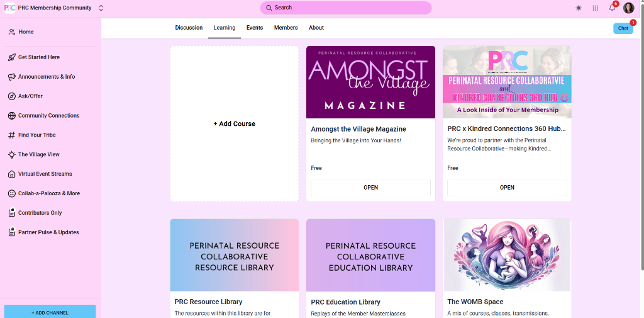The height and width of the screenshot is (318, 644).
Task: Switch to the About tab
Action: (x=316, y=28)
